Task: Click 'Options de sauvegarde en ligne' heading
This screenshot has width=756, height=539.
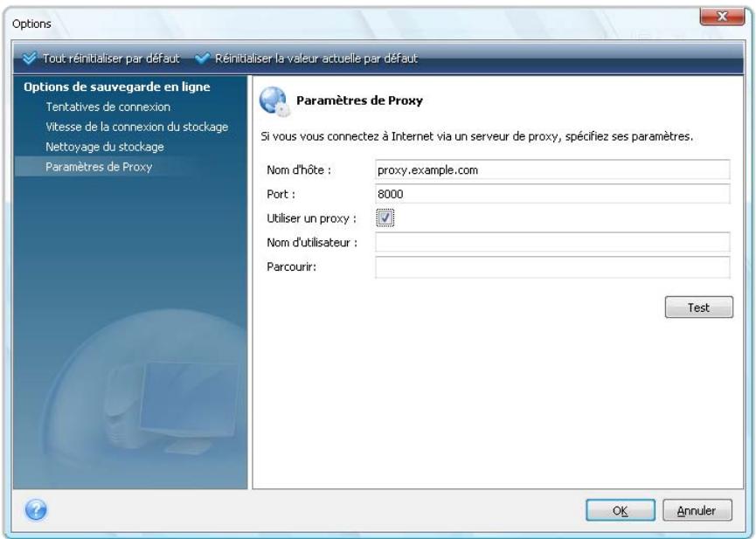Action: tap(117, 86)
